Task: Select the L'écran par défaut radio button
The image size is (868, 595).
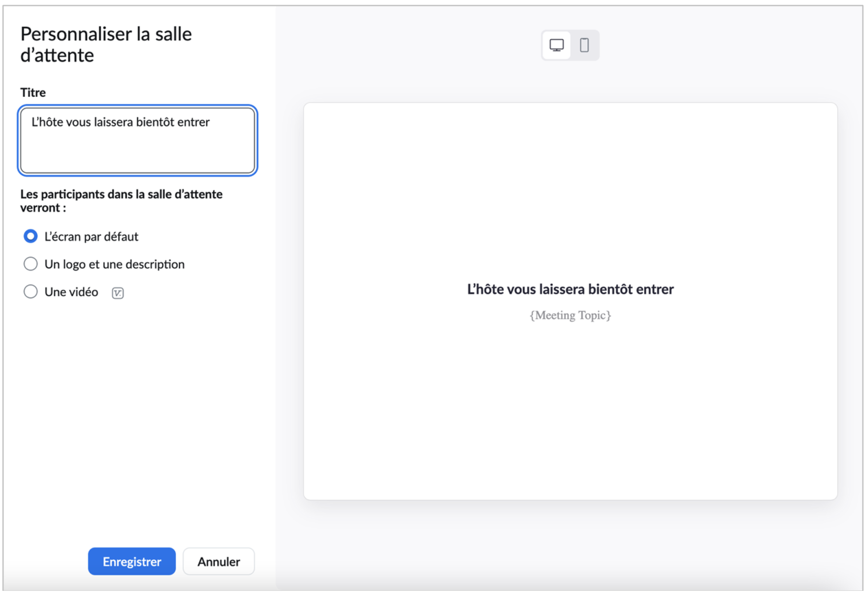Action: [x=30, y=236]
